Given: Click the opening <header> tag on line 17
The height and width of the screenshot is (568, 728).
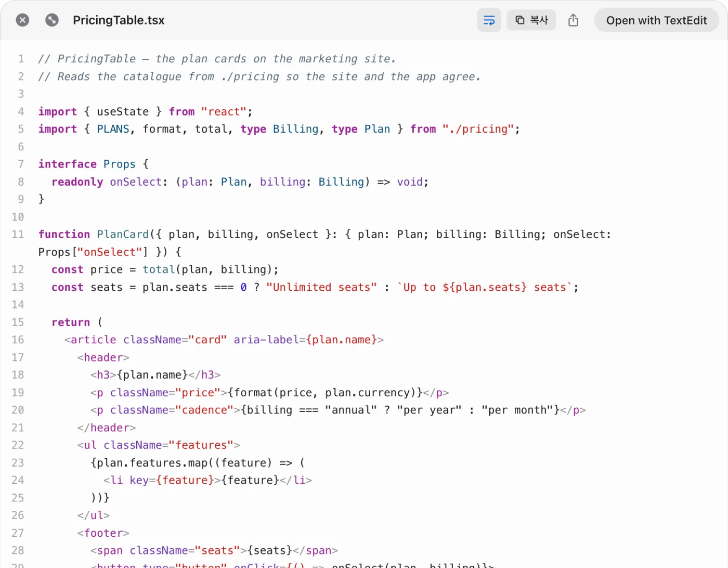Looking at the screenshot, I should coord(103,358).
